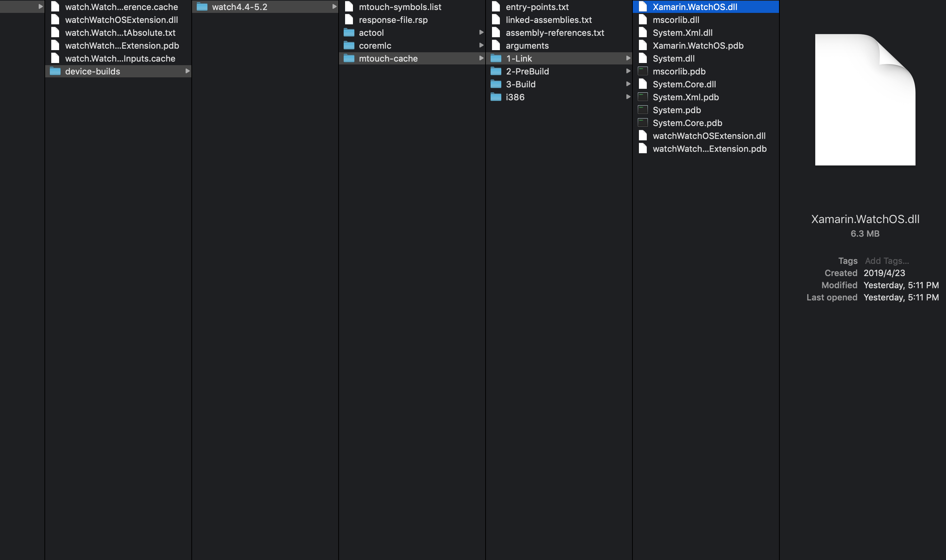This screenshot has height=560, width=946.
Task: Click the arguments file icon
Action: click(496, 46)
